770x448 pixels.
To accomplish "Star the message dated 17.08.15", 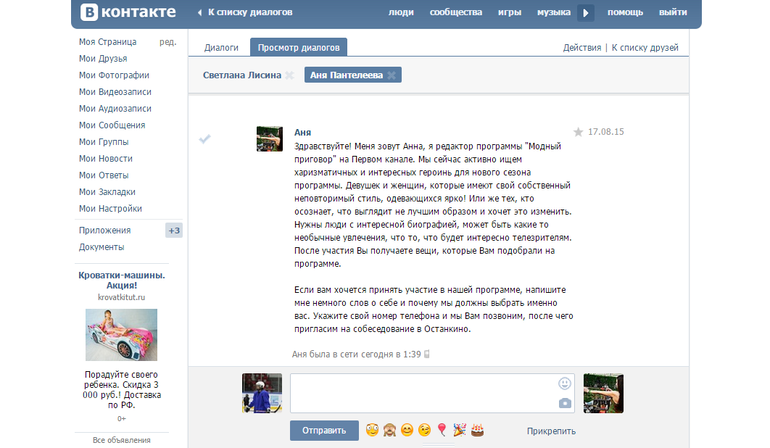I will click(x=578, y=132).
